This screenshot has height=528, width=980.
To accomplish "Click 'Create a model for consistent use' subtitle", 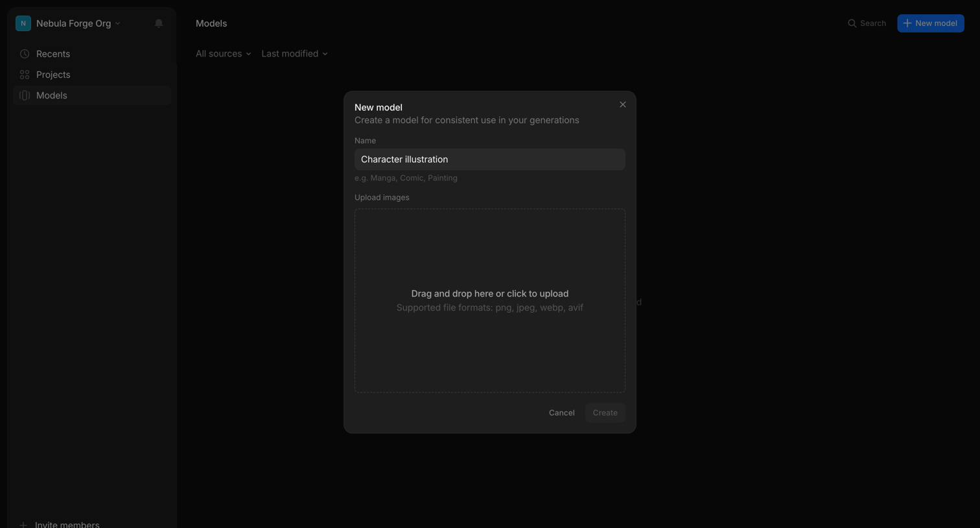I will (x=467, y=120).
